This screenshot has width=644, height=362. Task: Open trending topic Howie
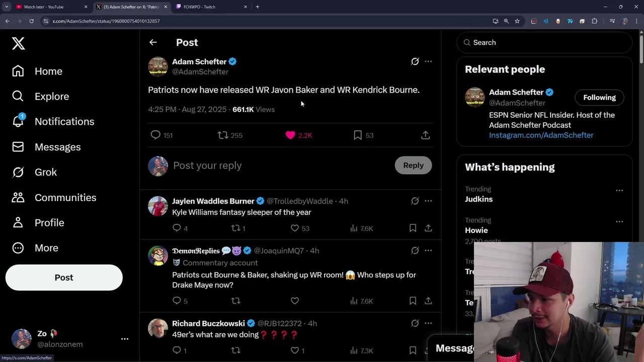476,231
